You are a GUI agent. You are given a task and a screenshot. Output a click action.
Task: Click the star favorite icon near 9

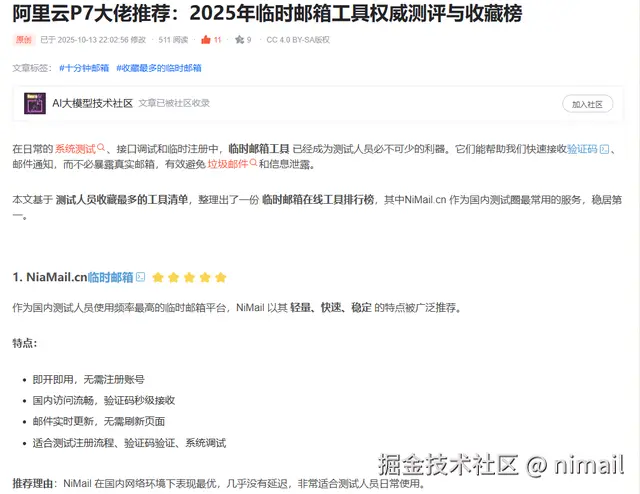coord(239,40)
